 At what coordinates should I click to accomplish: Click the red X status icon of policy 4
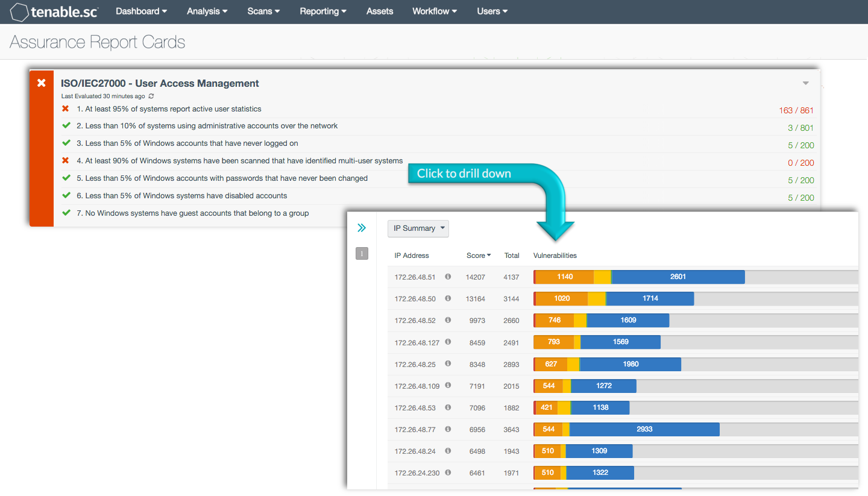66,160
